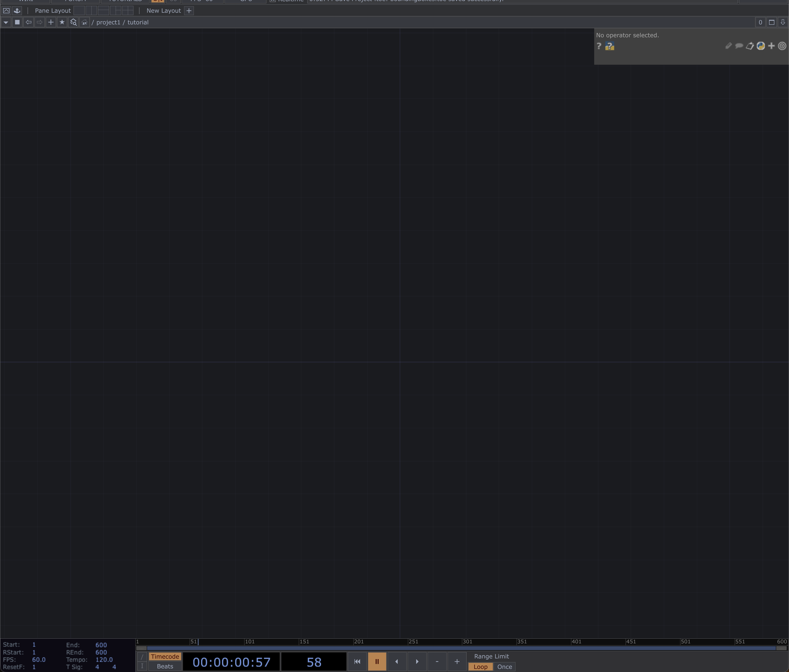Open the pane type dropdown arrow

point(6,22)
